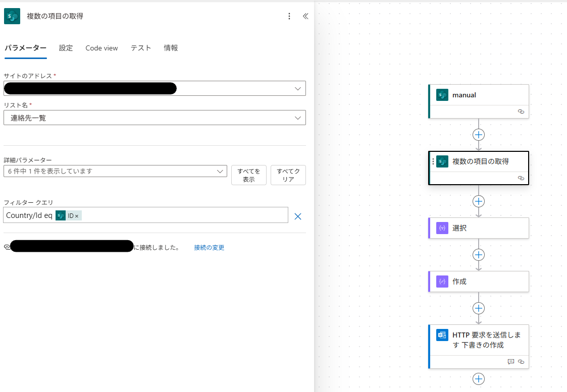Open the 複数の項目の取得 card drag-handle menu
Image resolution: width=567 pixels, height=392 pixels.
[433, 161]
